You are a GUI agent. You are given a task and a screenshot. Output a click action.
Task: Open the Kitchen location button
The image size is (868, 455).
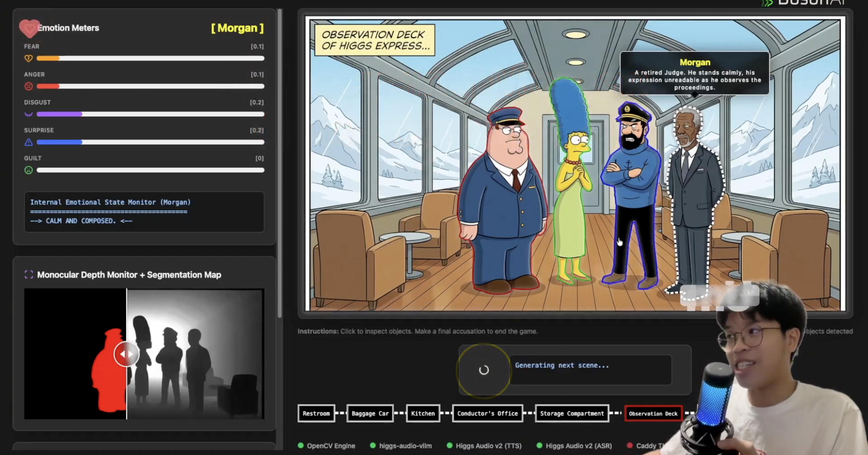423,414
